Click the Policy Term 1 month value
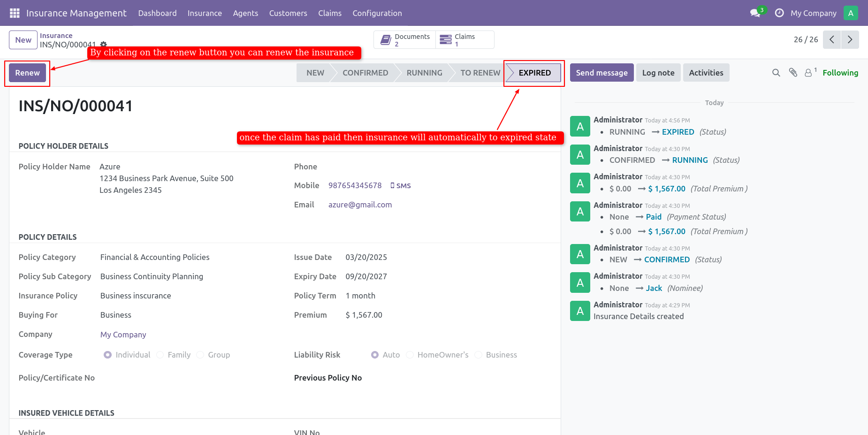868x435 pixels. [360, 296]
